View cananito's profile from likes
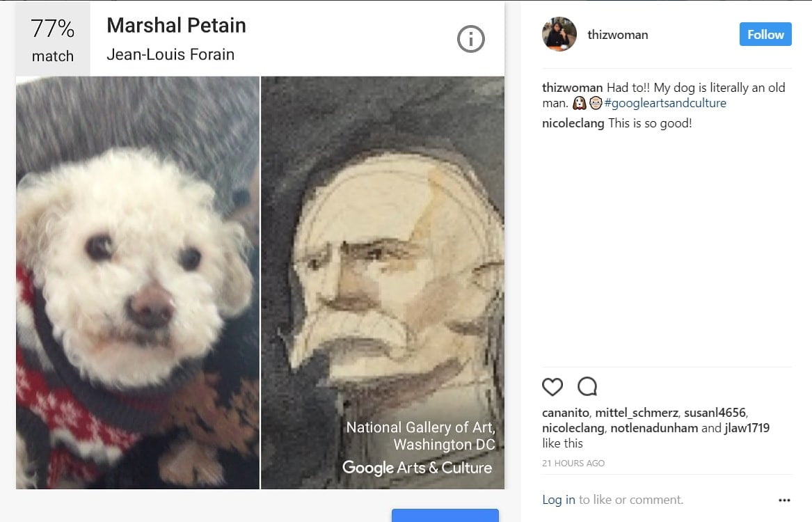 (566, 413)
